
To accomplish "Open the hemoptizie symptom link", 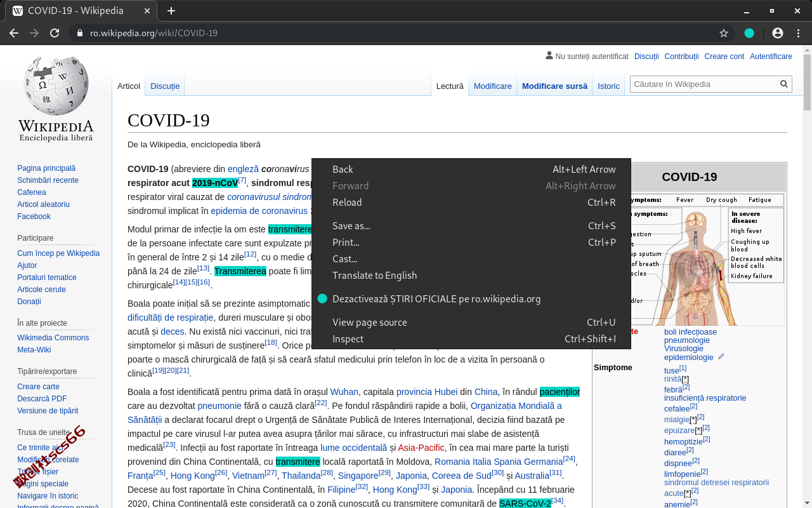I will click(x=683, y=442).
